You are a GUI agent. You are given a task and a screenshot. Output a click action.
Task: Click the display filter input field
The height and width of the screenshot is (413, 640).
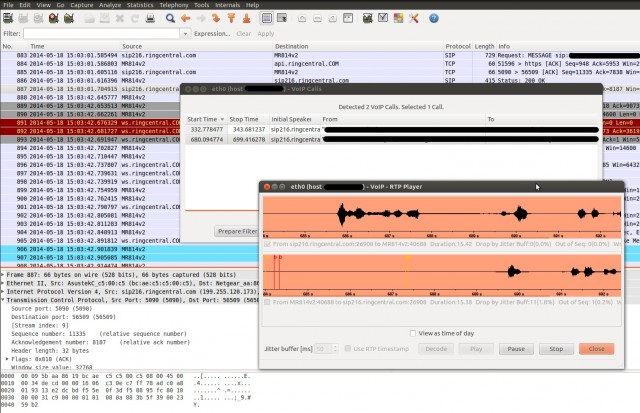[x=102, y=33]
